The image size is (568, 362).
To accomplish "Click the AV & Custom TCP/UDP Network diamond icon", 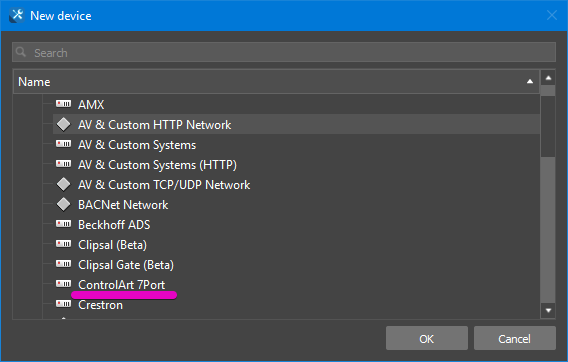I will click(x=63, y=184).
